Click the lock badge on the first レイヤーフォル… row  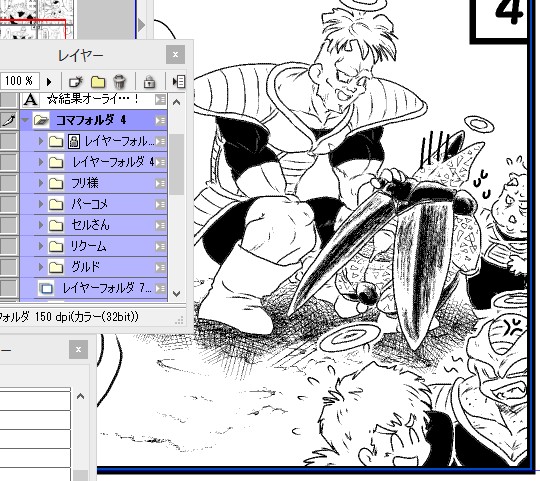[x=74, y=142]
